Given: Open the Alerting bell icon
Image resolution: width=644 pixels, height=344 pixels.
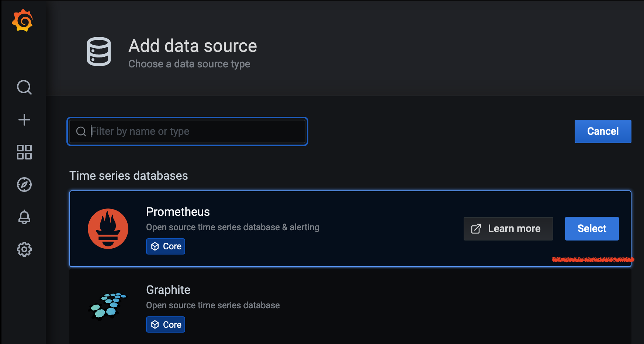Looking at the screenshot, I should coord(24,217).
